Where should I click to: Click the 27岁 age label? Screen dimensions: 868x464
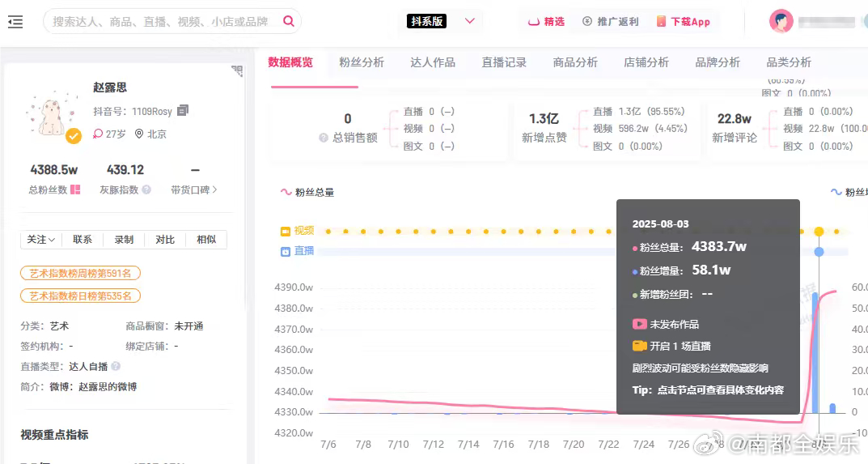tap(116, 134)
